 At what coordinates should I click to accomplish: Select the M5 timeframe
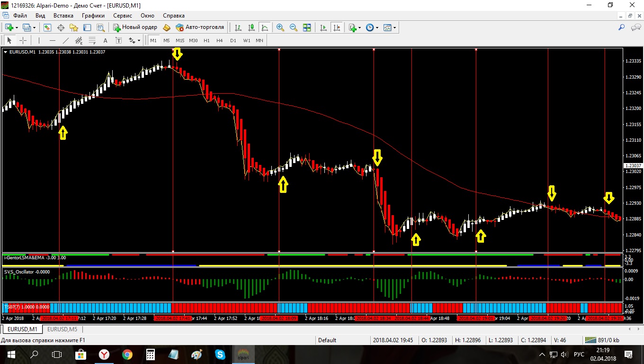tap(167, 40)
